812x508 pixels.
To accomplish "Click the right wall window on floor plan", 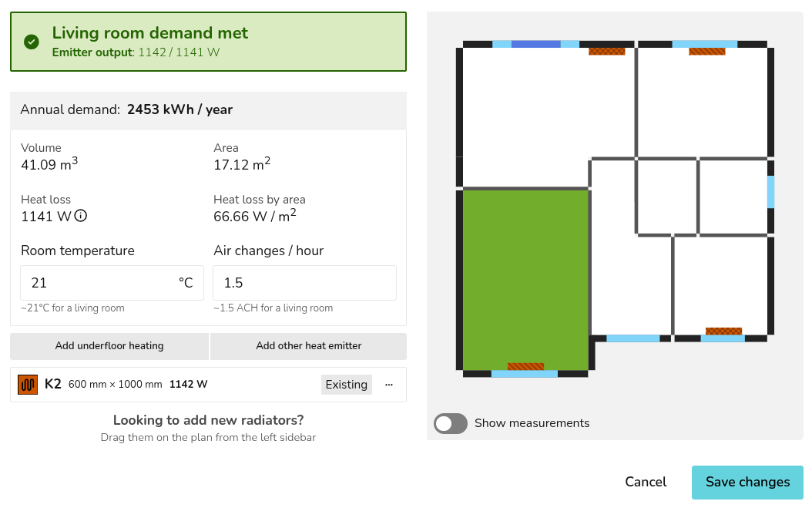I will [x=770, y=192].
